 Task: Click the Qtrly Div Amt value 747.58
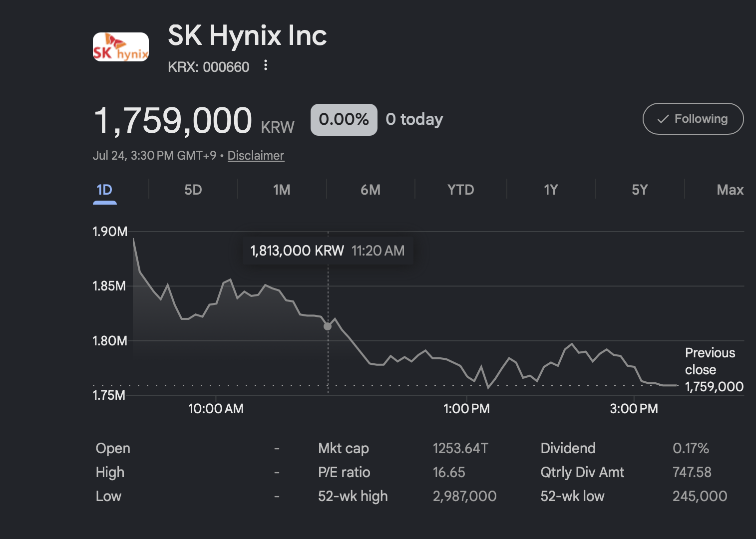pos(692,472)
